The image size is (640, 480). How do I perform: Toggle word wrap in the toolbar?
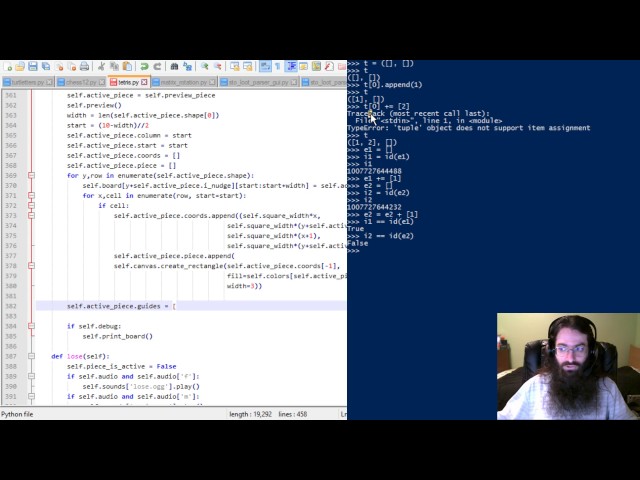pyautogui.click(x=265, y=67)
